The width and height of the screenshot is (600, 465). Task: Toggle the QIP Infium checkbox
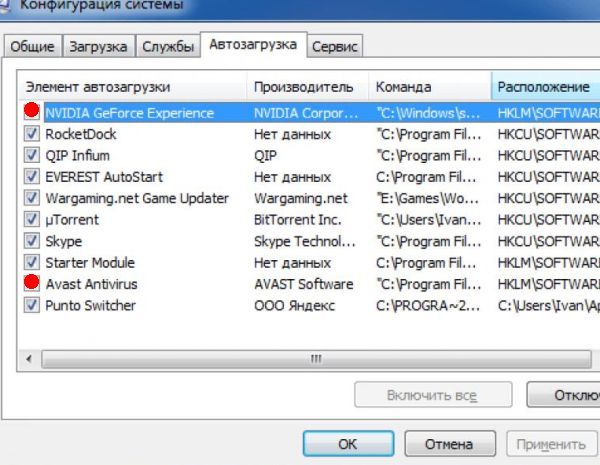pyautogui.click(x=31, y=155)
